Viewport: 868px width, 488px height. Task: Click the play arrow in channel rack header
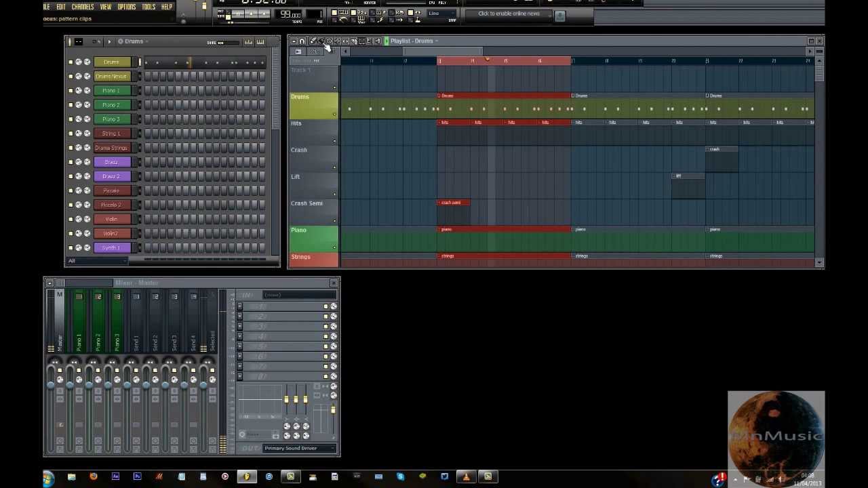click(109, 42)
